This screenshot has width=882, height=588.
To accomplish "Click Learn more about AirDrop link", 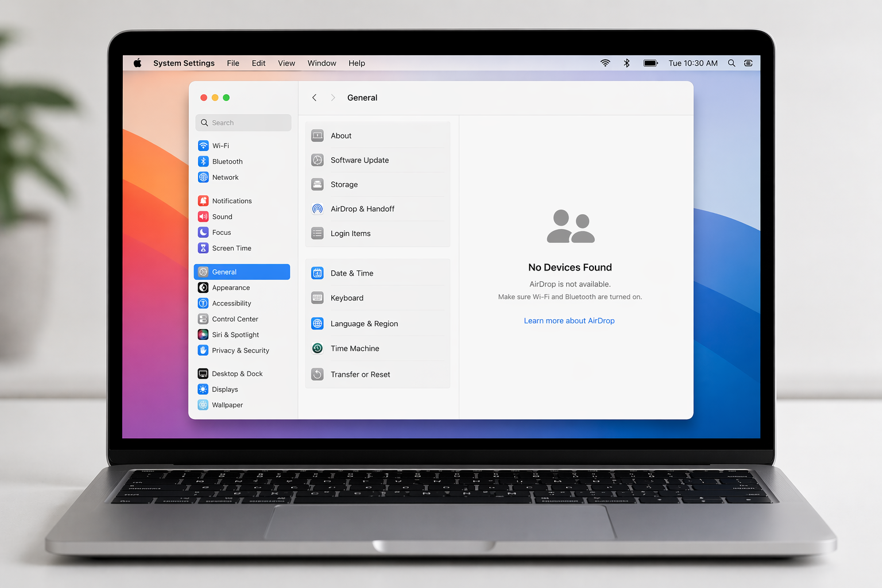I will click(569, 320).
